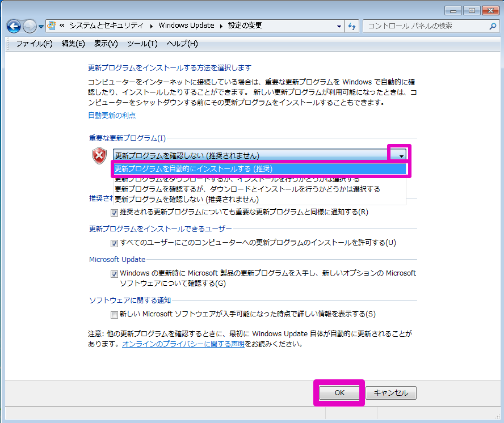Open the arrow after システムとセキュリティ breadcrumb
This screenshot has width=504, height=423.
[151, 26]
